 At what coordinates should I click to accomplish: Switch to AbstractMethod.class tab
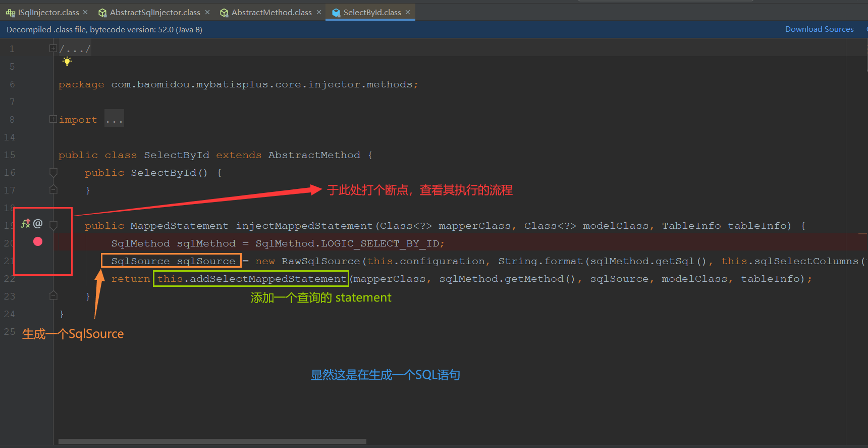click(x=272, y=12)
